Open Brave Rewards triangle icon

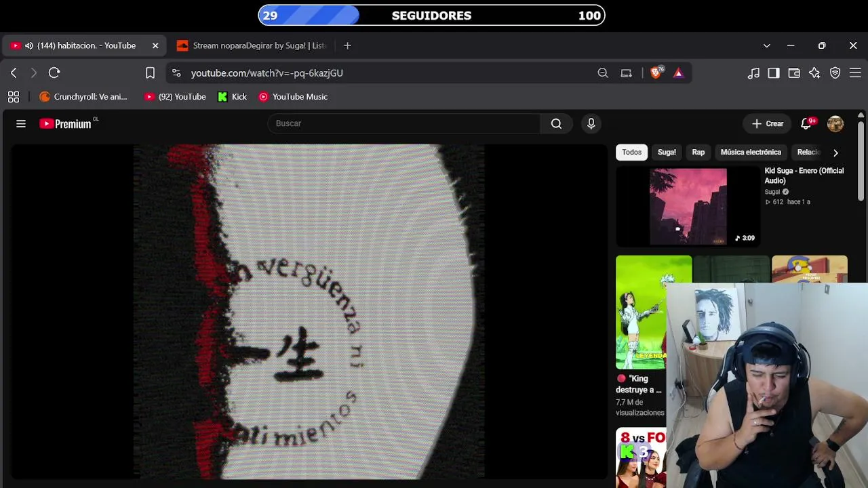point(678,73)
